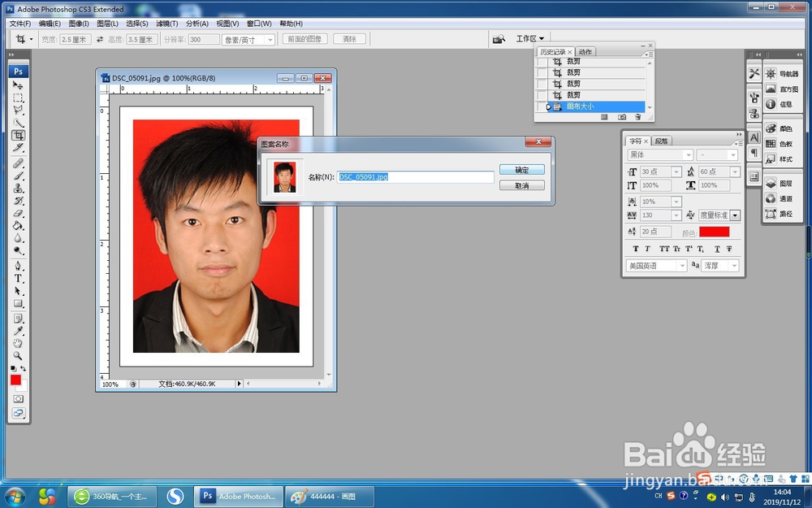The image size is (812, 508).
Task: Select the Hand tool
Action: (18, 343)
